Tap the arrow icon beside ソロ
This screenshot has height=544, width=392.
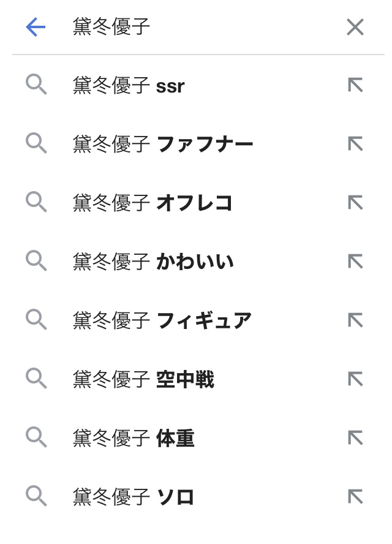click(355, 497)
